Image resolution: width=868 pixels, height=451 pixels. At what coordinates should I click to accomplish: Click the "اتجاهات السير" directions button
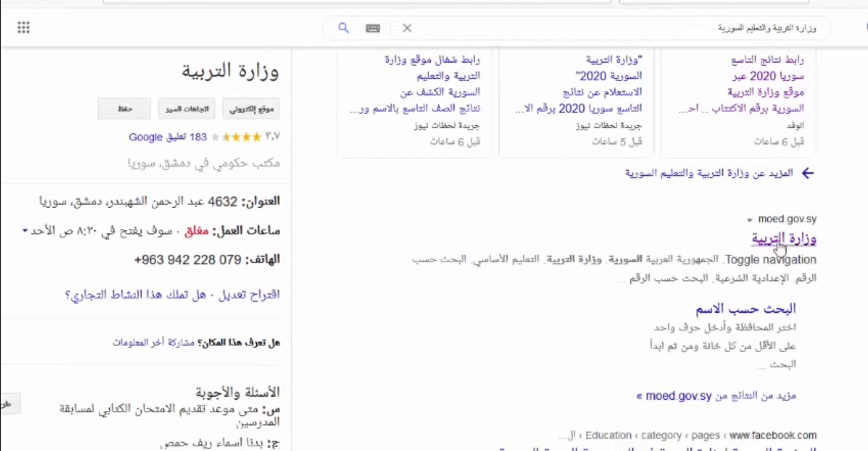tap(187, 108)
